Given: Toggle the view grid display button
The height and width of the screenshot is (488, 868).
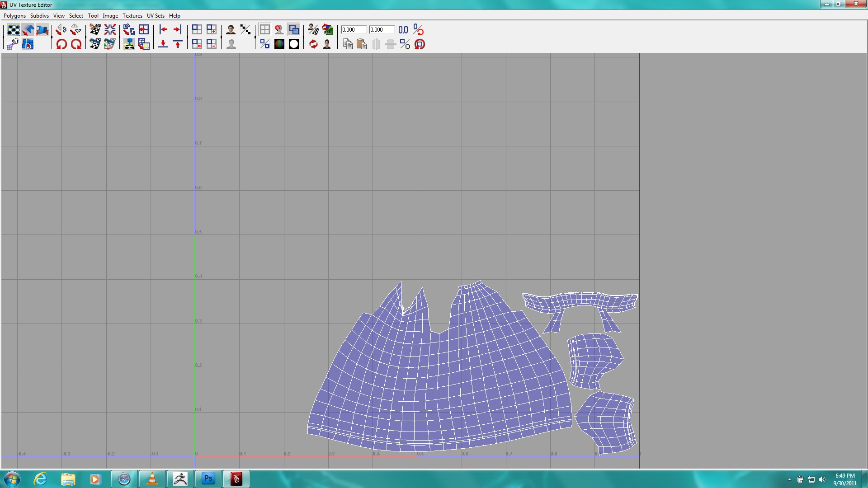Looking at the screenshot, I should tap(265, 30).
